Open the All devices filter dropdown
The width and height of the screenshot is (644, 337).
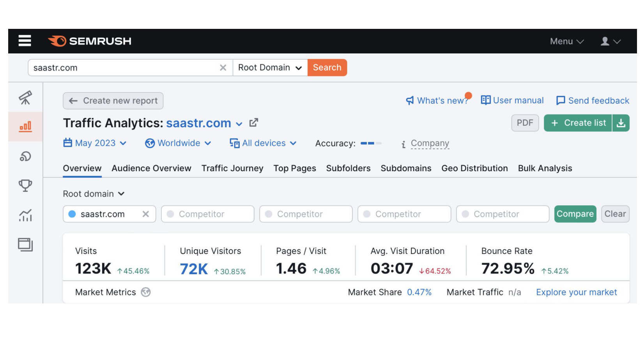pos(263,143)
